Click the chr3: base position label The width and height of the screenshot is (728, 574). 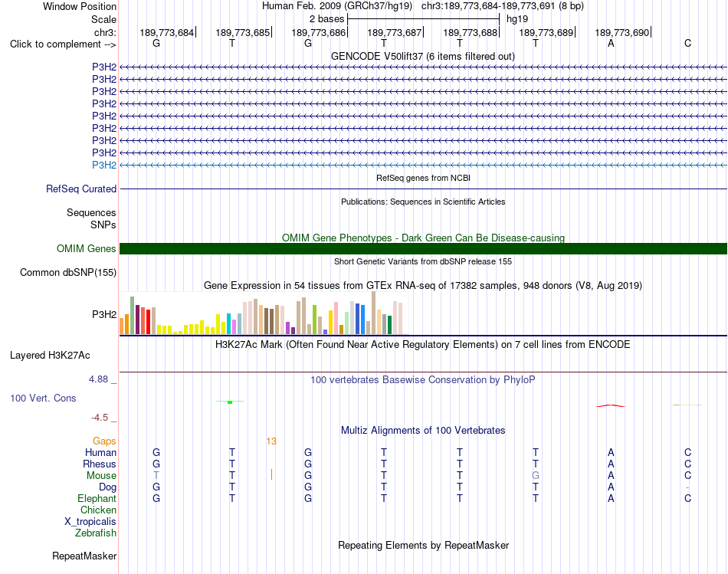point(105,32)
